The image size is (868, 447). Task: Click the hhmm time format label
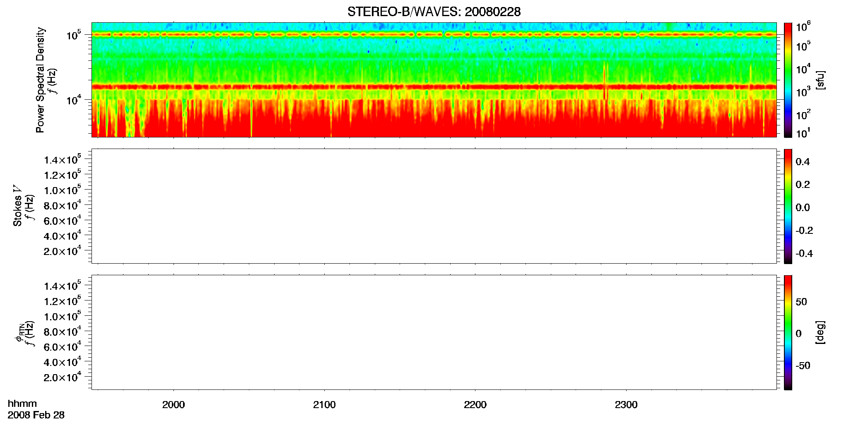click(x=22, y=404)
